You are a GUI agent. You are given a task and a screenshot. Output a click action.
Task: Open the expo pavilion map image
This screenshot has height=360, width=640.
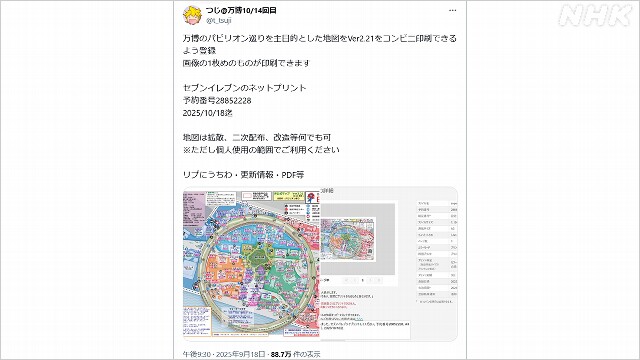pos(251,264)
